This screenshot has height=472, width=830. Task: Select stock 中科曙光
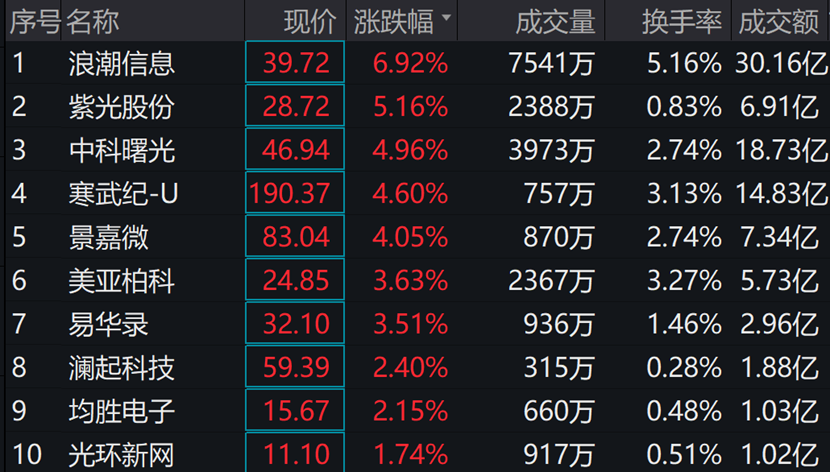point(122,150)
